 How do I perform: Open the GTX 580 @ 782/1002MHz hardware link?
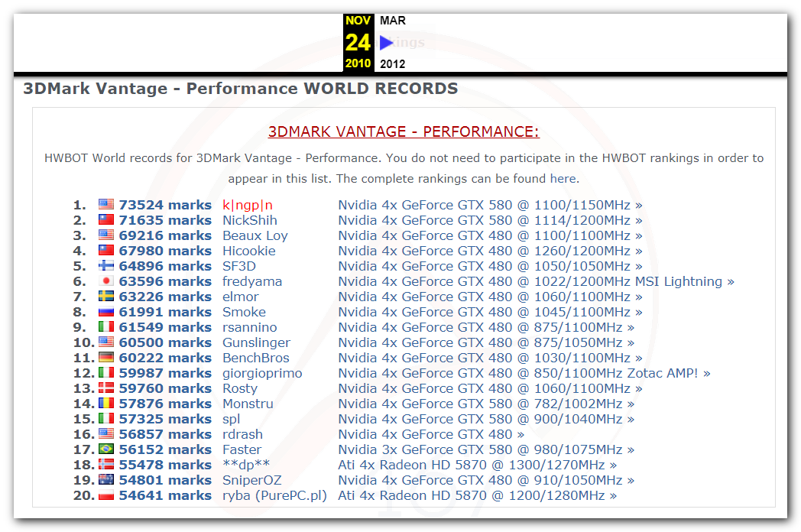(x=486, y=404)
